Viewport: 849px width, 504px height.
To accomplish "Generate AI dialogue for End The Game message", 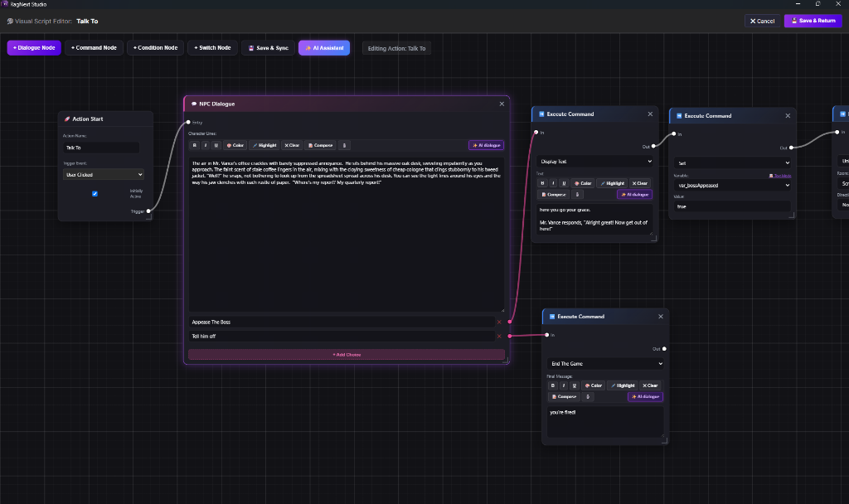I will [x=645, y=397].
